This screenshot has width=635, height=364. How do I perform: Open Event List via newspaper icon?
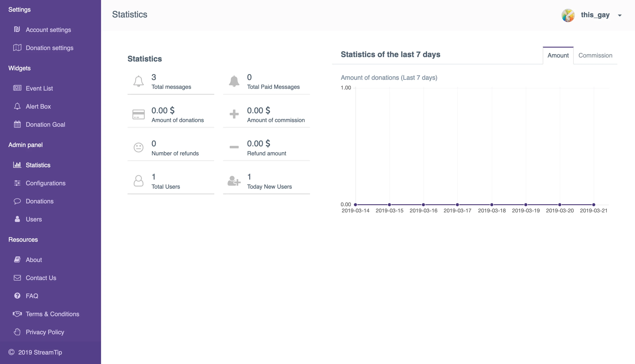tap(17, 88)
